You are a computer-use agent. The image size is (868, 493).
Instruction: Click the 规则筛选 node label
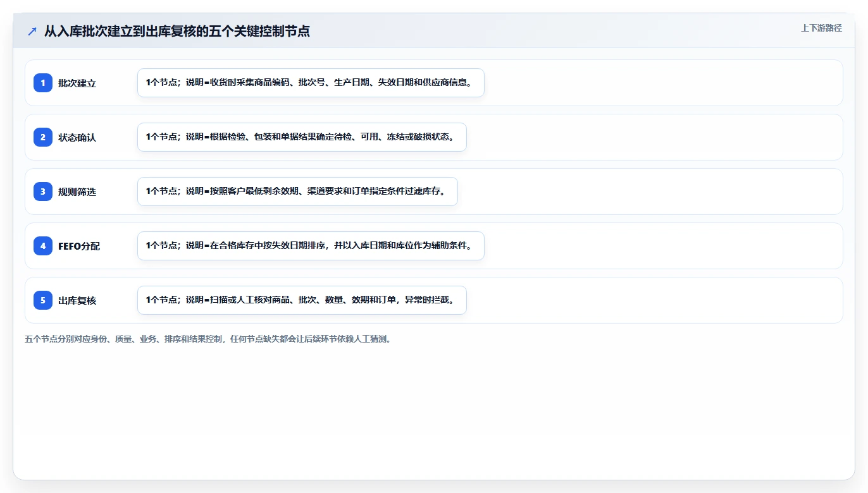(x=77, y=192)
